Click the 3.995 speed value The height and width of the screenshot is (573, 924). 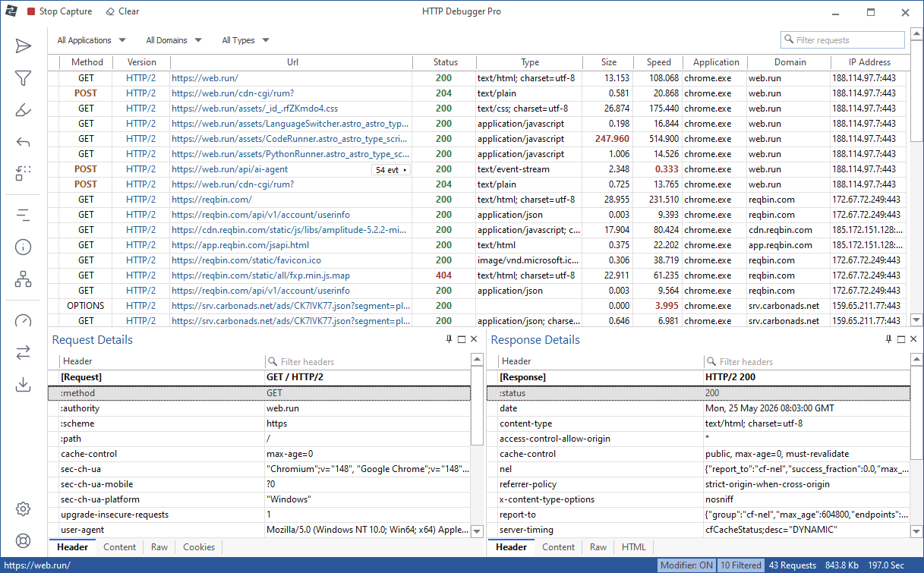click(x=667, y=306)
